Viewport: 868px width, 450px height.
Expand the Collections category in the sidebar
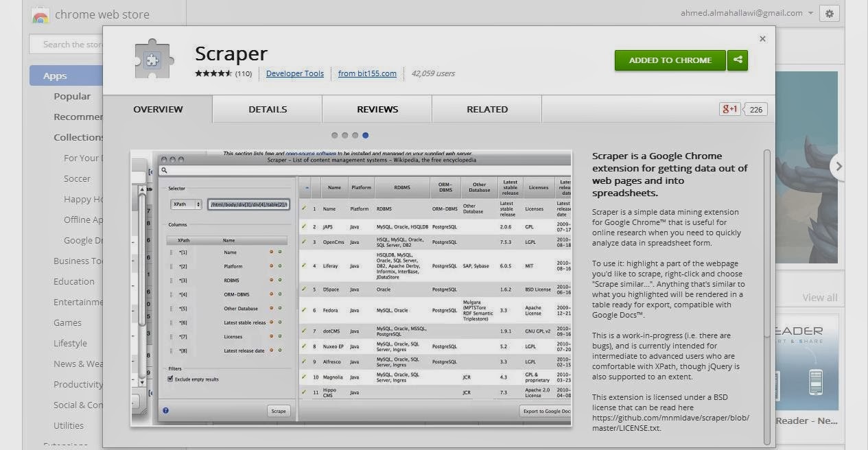[78, 137]
